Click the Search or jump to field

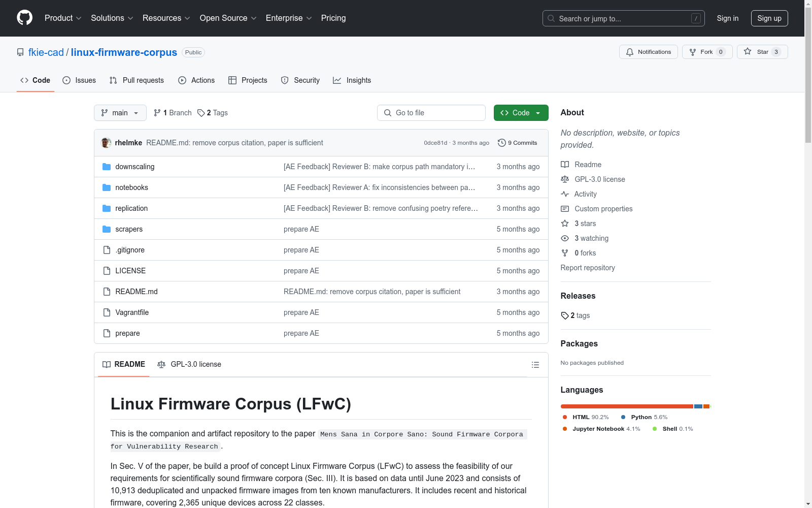coord(624,18)
